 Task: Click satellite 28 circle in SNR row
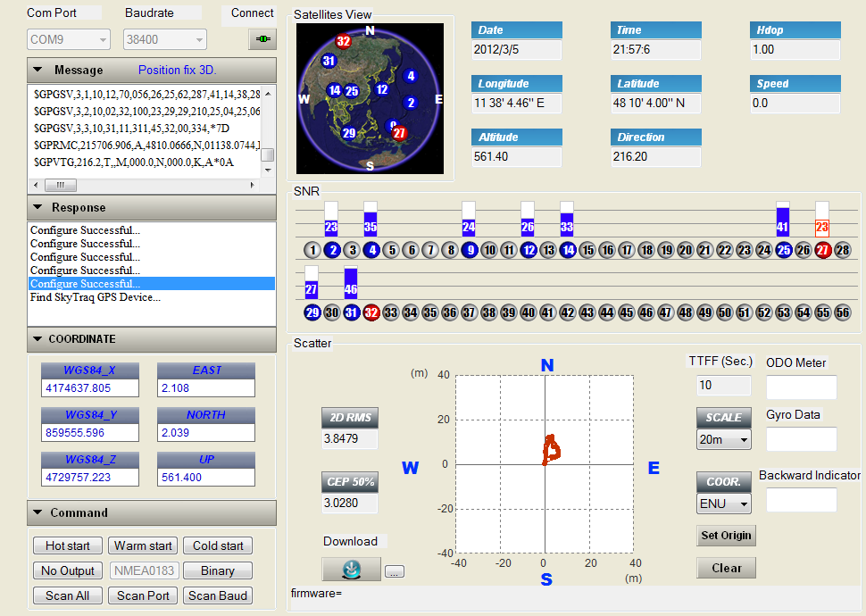pos(842,250)
